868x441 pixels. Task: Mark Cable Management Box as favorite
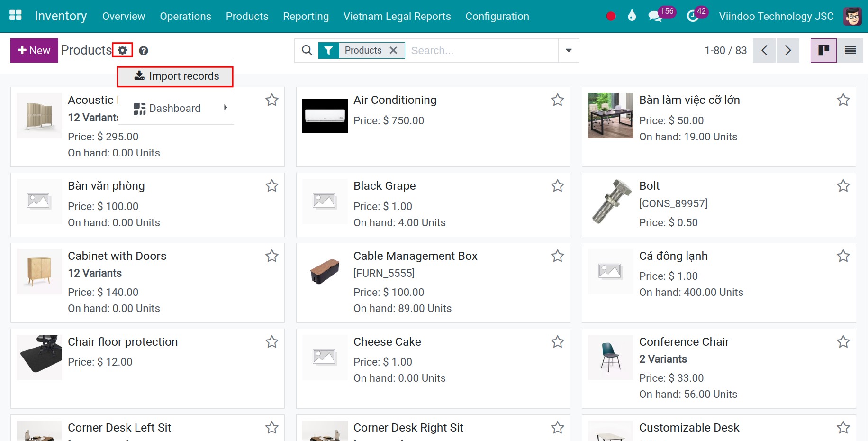[558, 256]
